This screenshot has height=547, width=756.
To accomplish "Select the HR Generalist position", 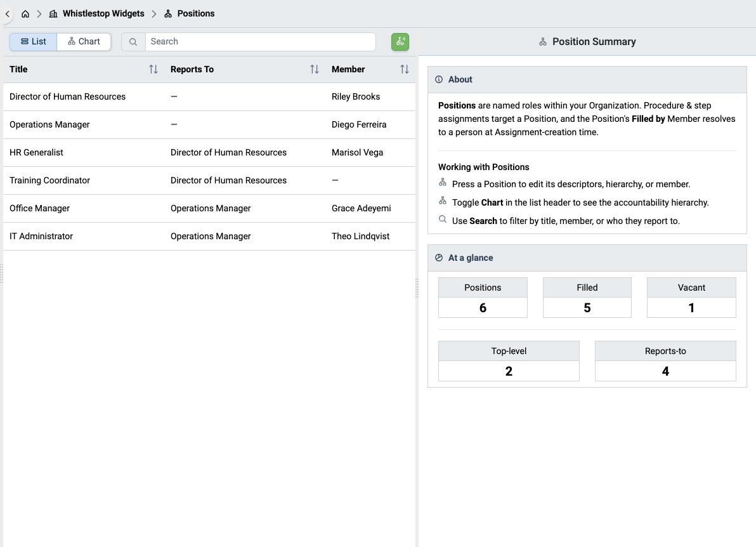I will pyautogui.click(x=209, y=153).
